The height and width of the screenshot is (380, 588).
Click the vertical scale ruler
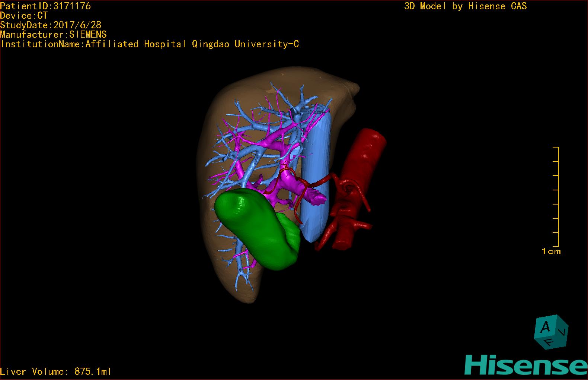pos(556,197)
